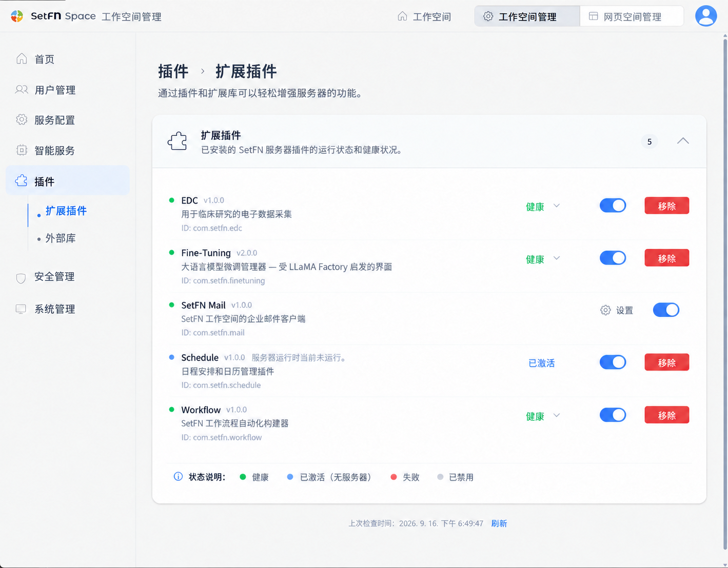Open the user profile avatar
Screen dimensions: 728x568
tap(706, 16)
